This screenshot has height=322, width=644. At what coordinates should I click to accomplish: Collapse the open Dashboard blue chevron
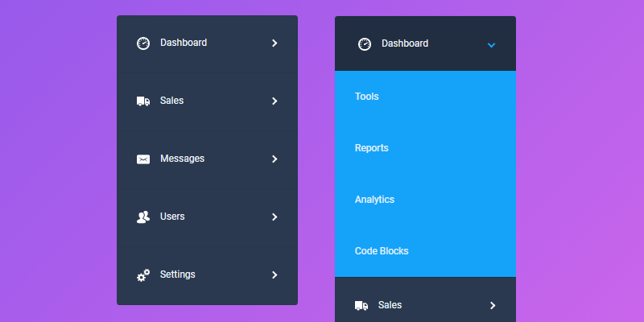tap(492, 44)
